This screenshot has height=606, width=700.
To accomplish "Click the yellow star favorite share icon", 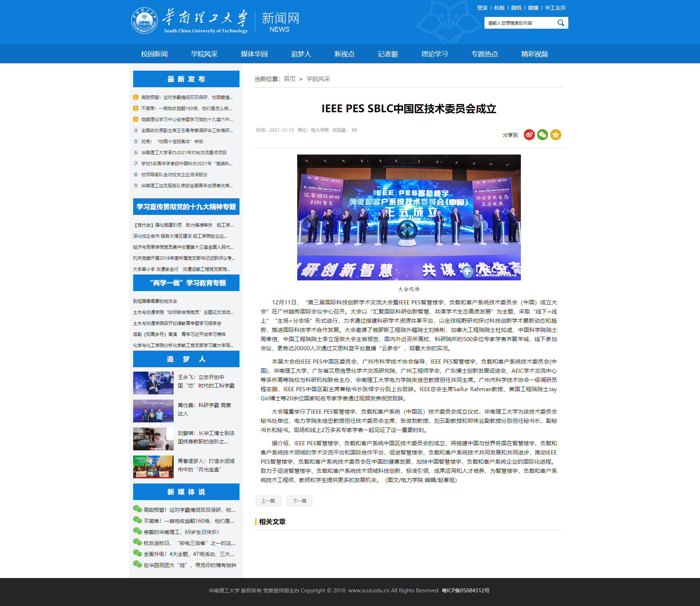I will coord(555,135).
